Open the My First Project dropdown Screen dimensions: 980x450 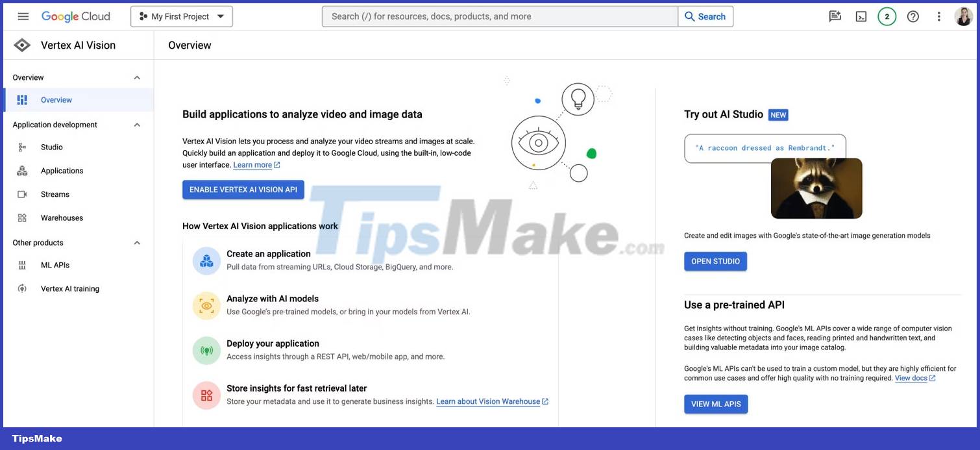pos(181,16)
